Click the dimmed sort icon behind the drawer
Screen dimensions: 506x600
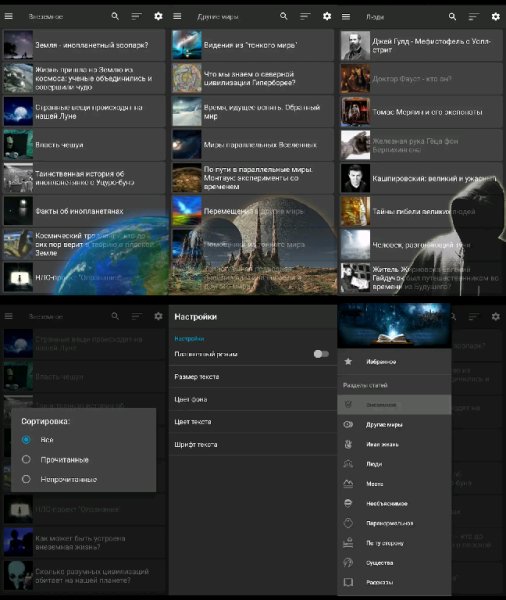click(474, 316)
